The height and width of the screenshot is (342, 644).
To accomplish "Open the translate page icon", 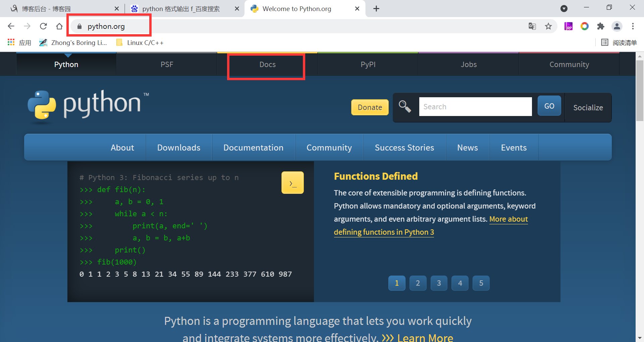I will pyautogui.click(x=532, y=26).
